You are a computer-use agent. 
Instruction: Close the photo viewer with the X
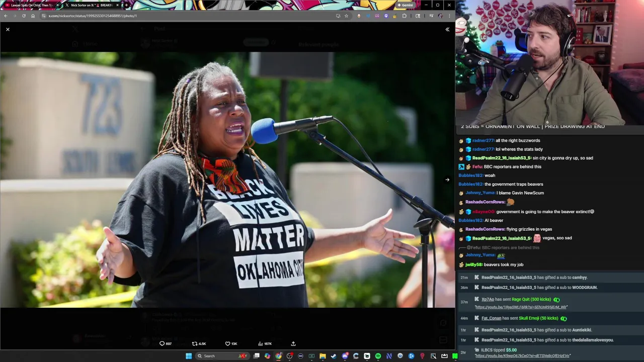pos(8,30)
